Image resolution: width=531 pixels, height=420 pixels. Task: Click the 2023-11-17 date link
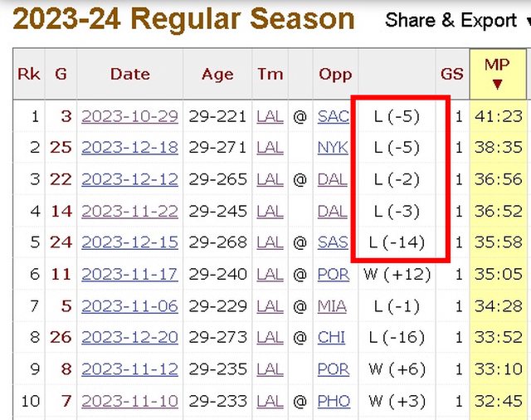[x=129, y=275]
